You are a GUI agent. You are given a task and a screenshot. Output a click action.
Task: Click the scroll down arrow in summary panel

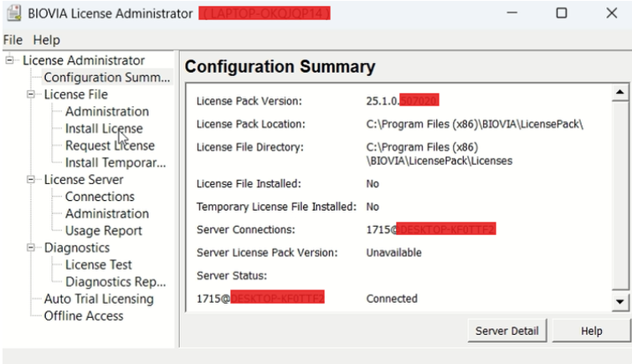coord(620,300)
